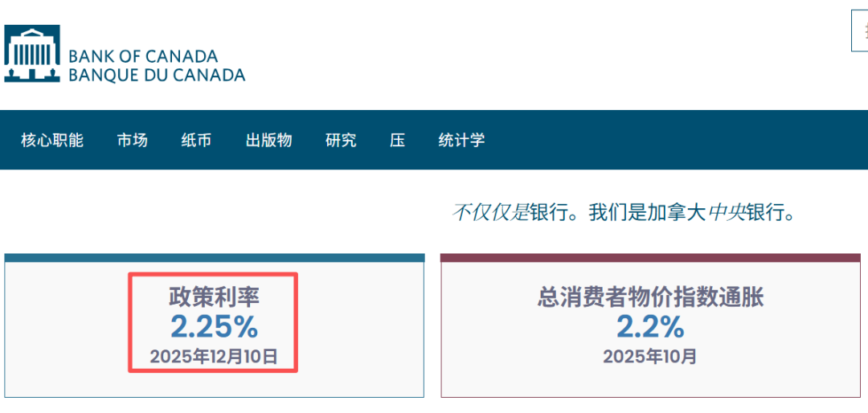Click the 2025年12月10日 date text
This screenshot has height=413, width=868.
click(214, 356)
